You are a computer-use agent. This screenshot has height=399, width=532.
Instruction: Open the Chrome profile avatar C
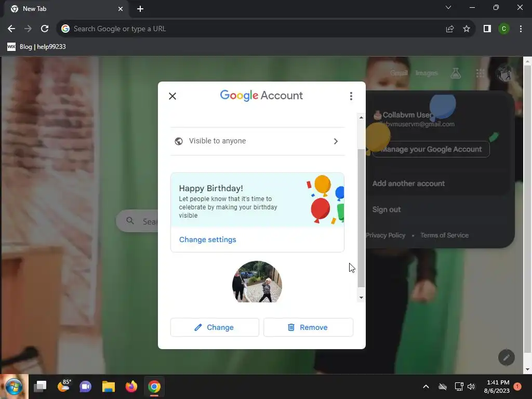click(504, 29)
